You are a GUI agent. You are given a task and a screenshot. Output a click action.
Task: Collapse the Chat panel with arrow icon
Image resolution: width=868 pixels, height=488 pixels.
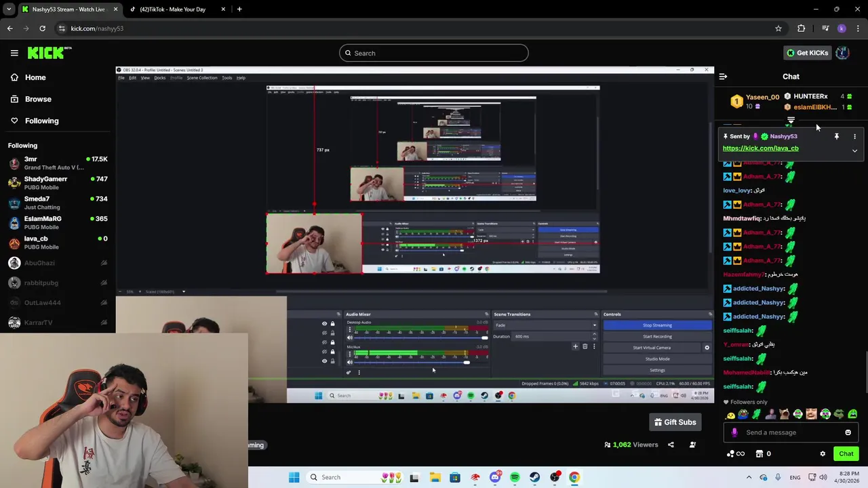click(x=723, y=77)
